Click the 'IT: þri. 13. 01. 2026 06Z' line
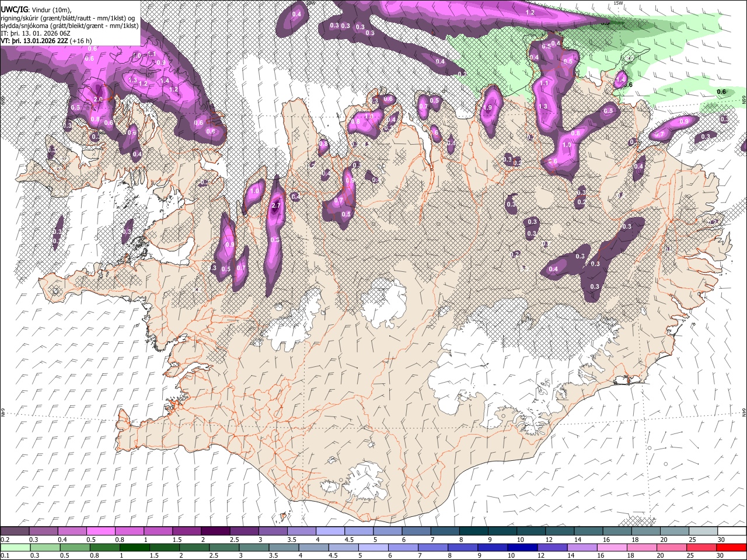Viewport: 747px width, 560px height. tap(36, 33)
